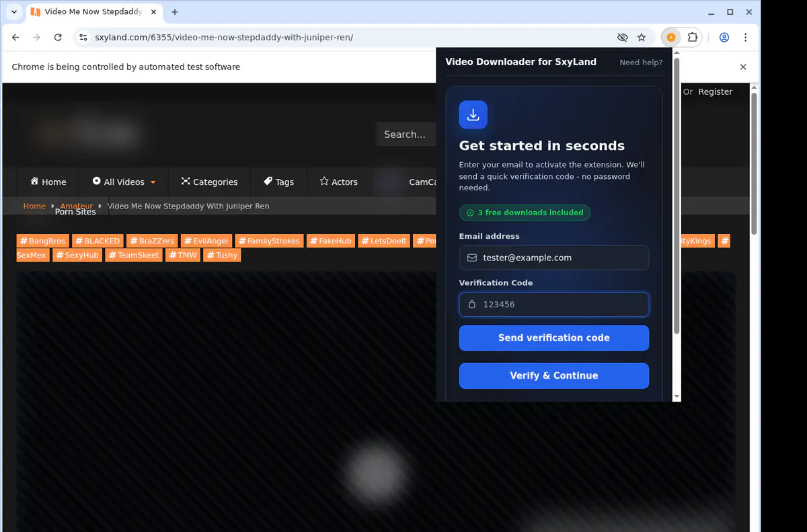Dismiss the automated test software infobar

coord(743,67)
